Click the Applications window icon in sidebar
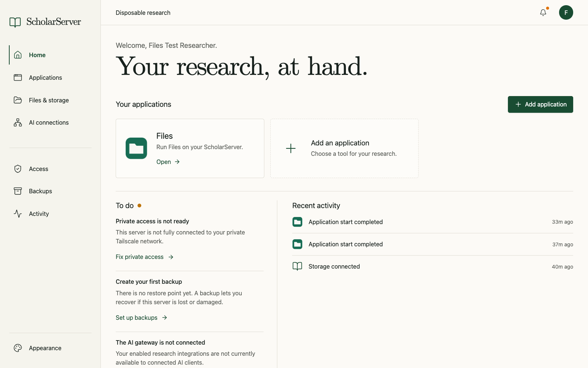 pos(18,78)
